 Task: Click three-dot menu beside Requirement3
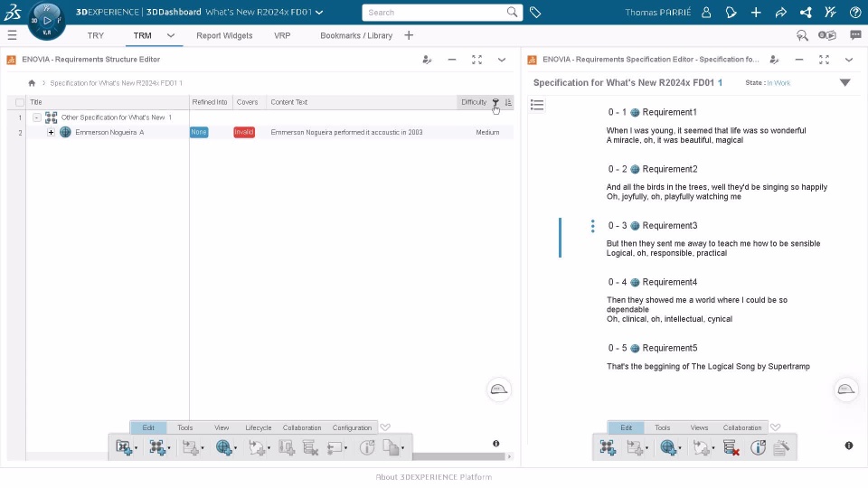(593, 226)
